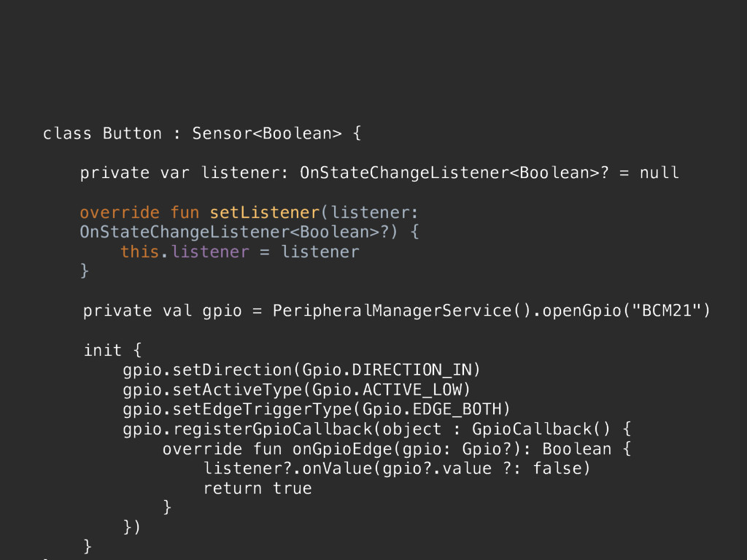Click the listener?.onValue call
747x560 pixels.
[287, 469]
